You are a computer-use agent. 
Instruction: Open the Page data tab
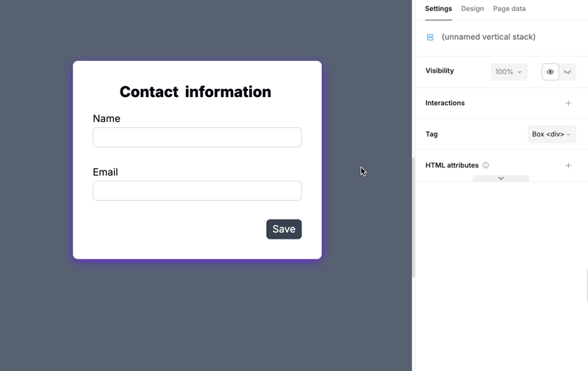[x=509, y=9]
